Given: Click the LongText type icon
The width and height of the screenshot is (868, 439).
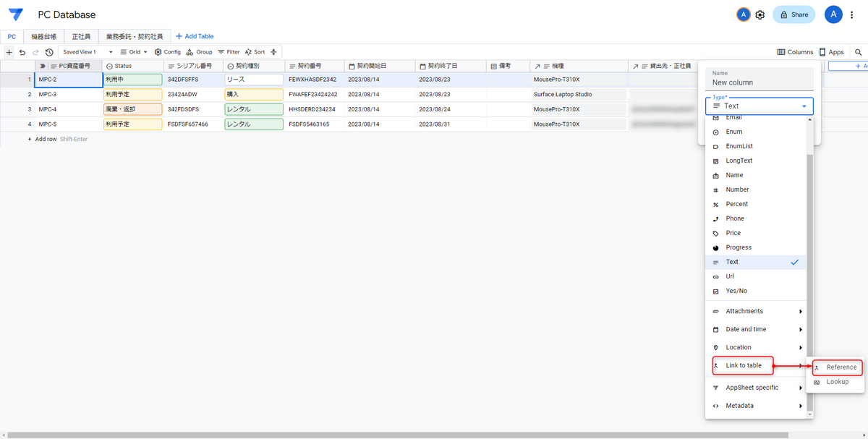Looking at the screenshot, I should pyautogui.click(x=716, y=161).
